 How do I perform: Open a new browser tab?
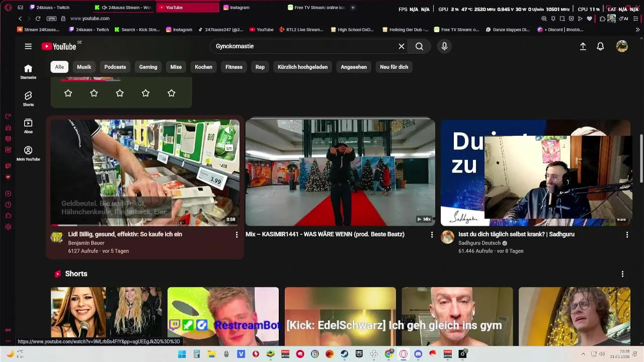click(353, 8)
